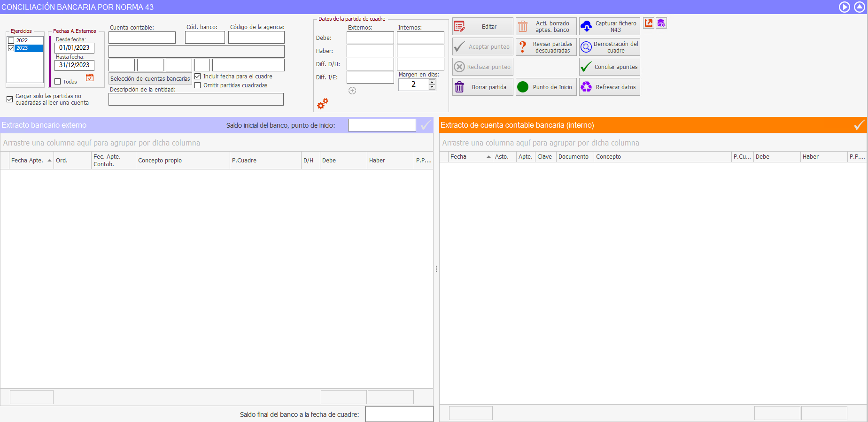Image resolution: width=868 pixels, height=422 pixels.
Task: Click the purple database icon
Action: pos(661,23)
